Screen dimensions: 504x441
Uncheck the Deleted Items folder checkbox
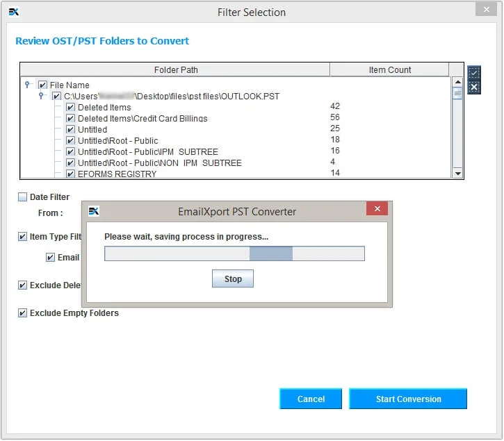point(70,107)
